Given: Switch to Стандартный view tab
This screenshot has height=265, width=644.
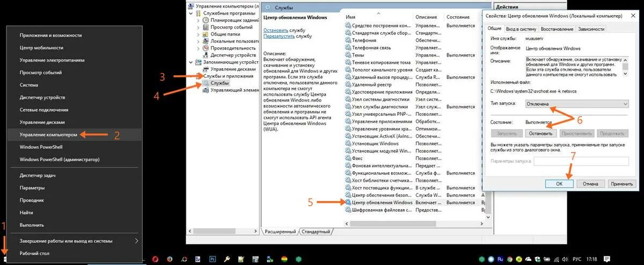Looking at the screenshot, I should coord(316,232).
